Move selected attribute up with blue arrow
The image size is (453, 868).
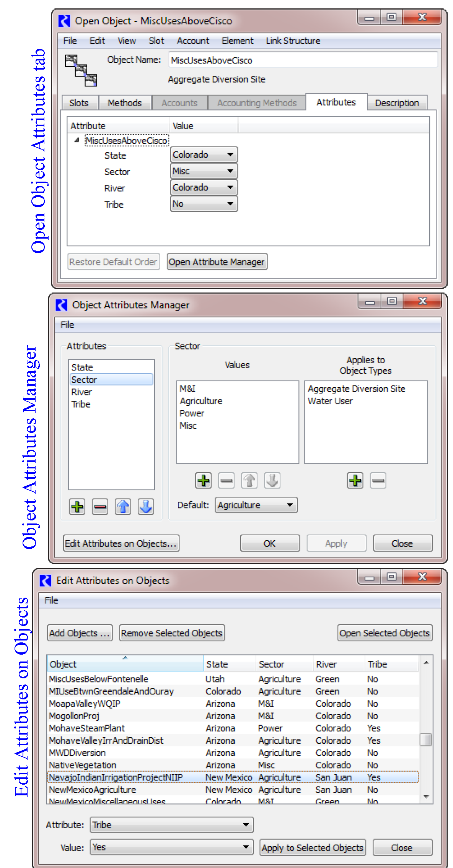tap(123, 507)
